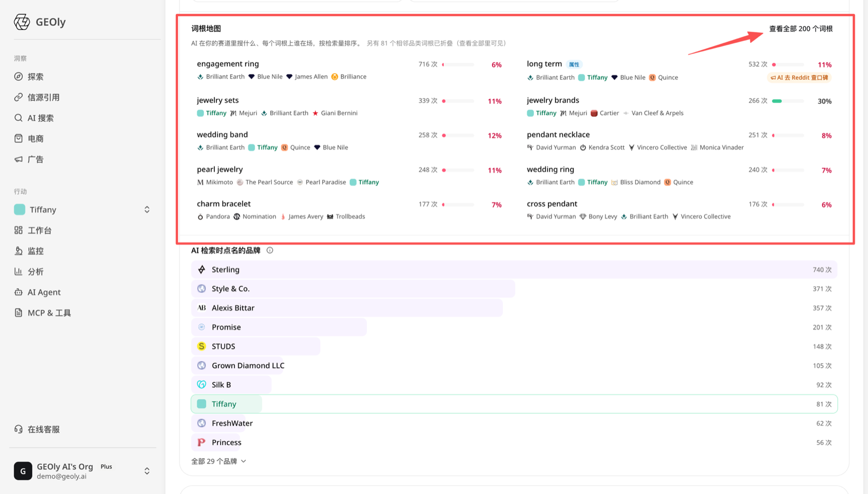Select the Style & Co. brand row

(x=514, y=289)
